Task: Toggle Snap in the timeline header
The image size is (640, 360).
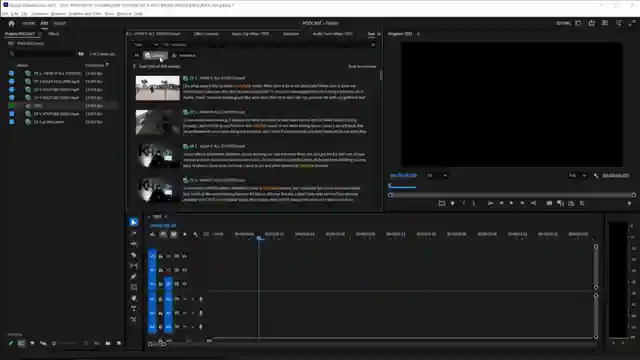Action: (x=163, y=234)
